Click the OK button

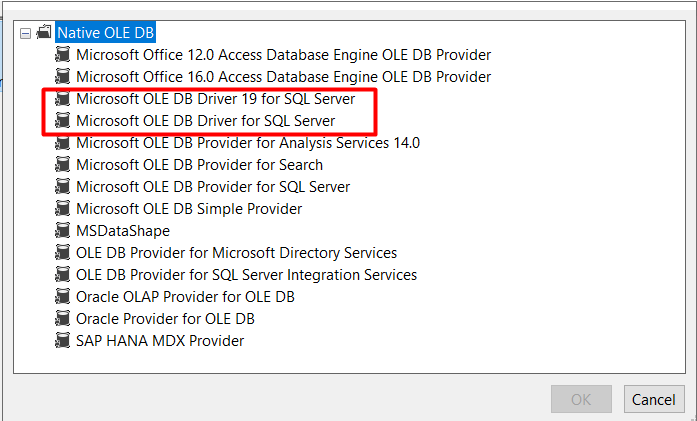(581, 400)
